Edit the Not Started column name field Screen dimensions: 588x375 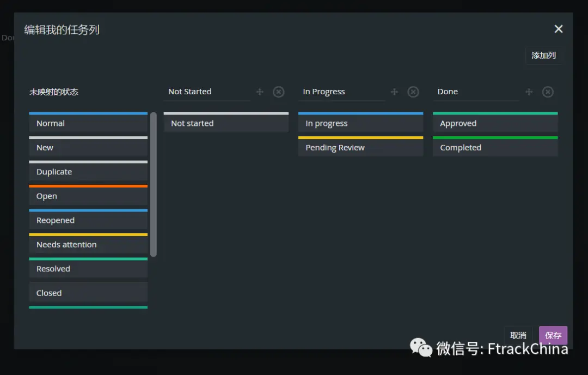pyautogui.click(x=208, y=92)
